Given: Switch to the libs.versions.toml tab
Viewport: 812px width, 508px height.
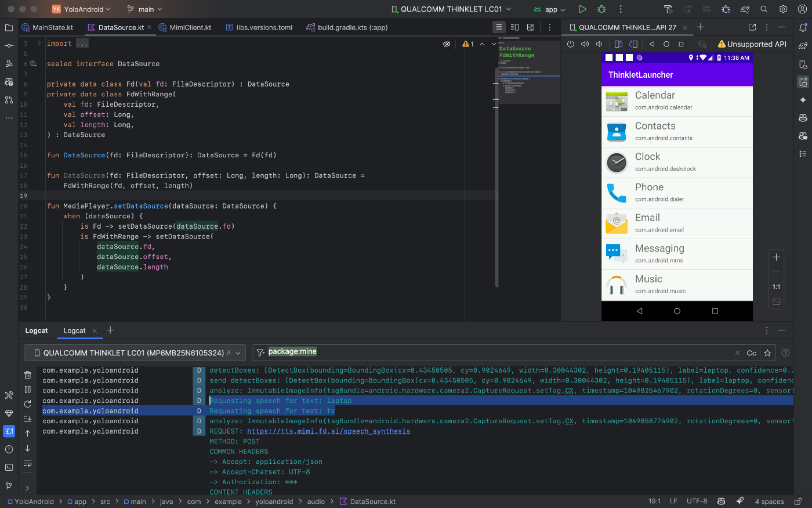Looking at the screenshot, I should point(259,27).
